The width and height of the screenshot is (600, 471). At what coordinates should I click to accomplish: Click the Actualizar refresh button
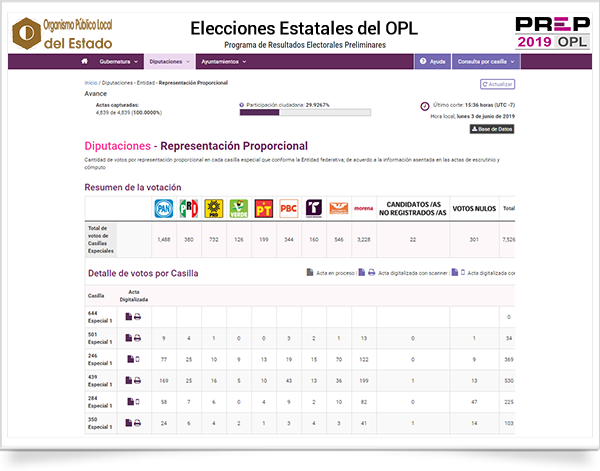(x=497, y=84)
